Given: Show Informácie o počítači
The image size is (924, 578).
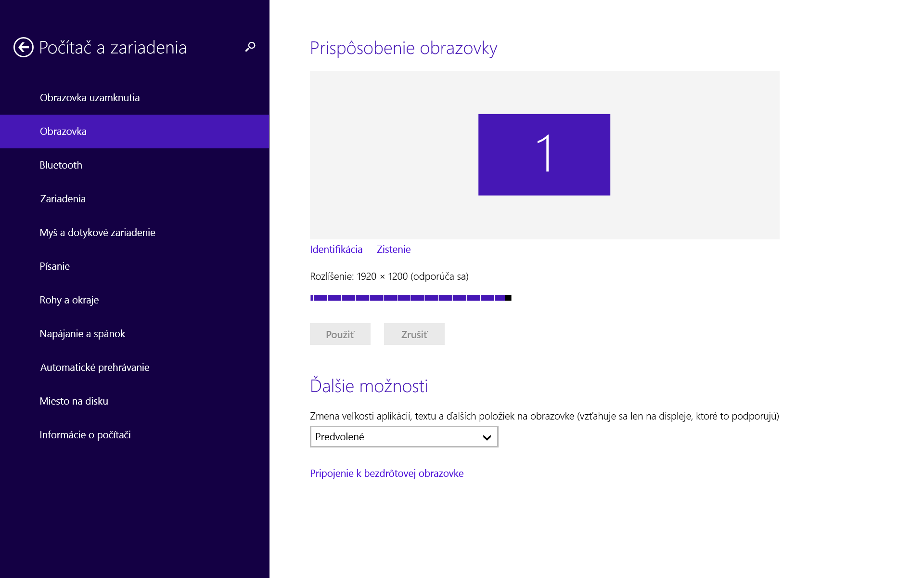Looking at the screenshot, I should (134, 435).
